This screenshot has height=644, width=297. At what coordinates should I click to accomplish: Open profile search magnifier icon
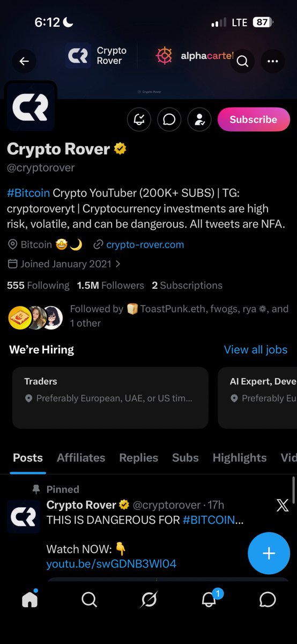[242, 61]
